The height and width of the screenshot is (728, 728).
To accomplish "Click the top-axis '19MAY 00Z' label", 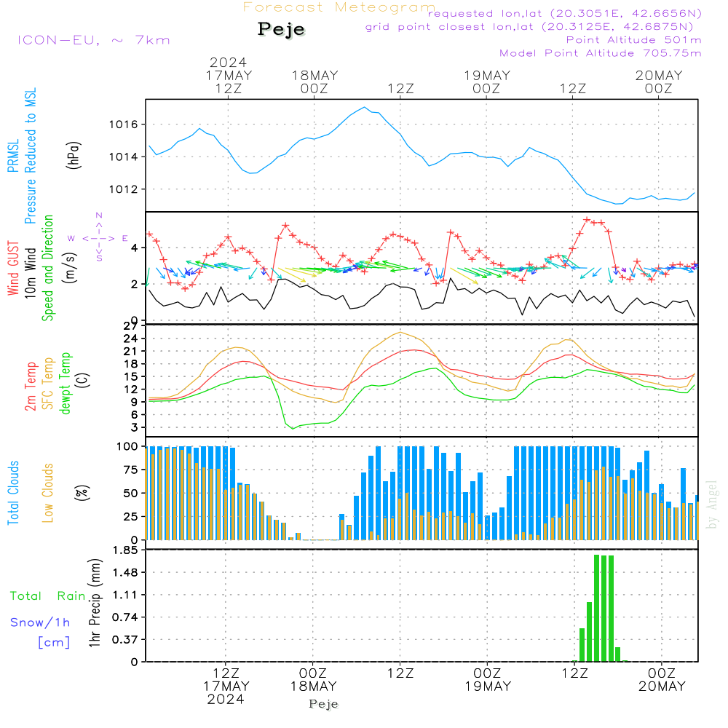I will coord(486,82).
